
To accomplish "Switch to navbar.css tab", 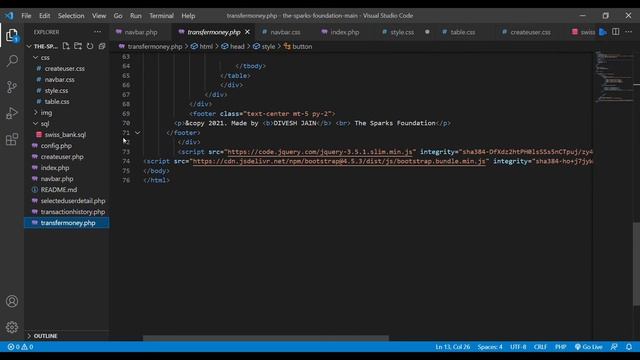I will point(285,32).
